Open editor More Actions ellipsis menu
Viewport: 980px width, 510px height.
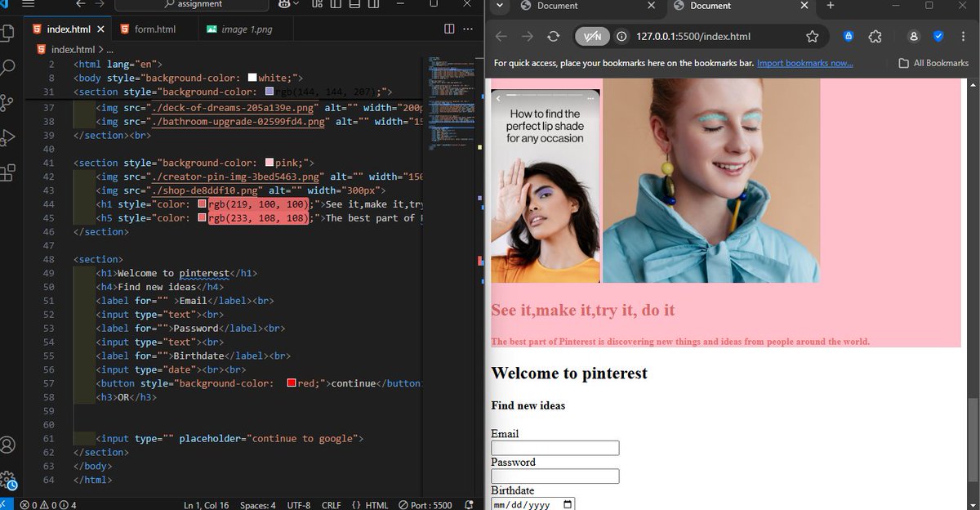pos(468,29)
